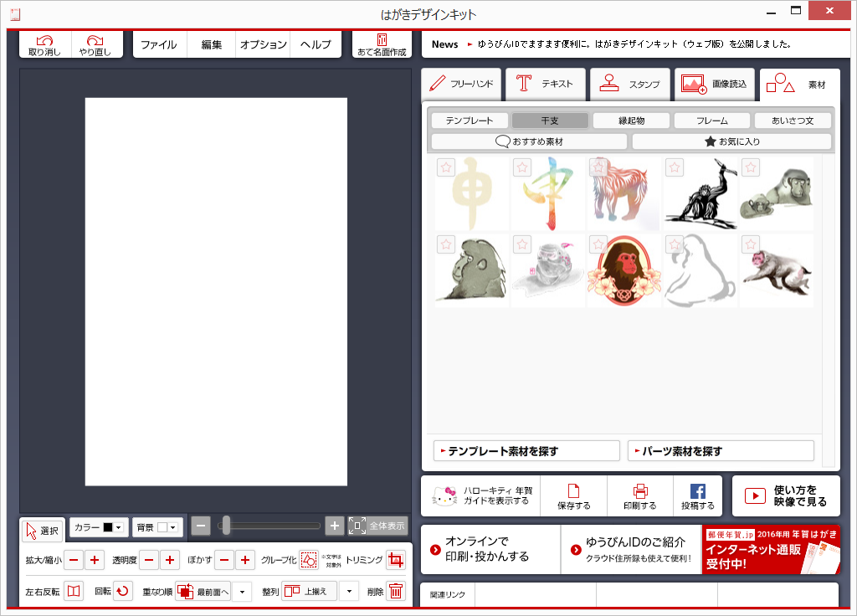
Task: Flip horizontally with the 左右反転 icon
Action: pos(75,590)
